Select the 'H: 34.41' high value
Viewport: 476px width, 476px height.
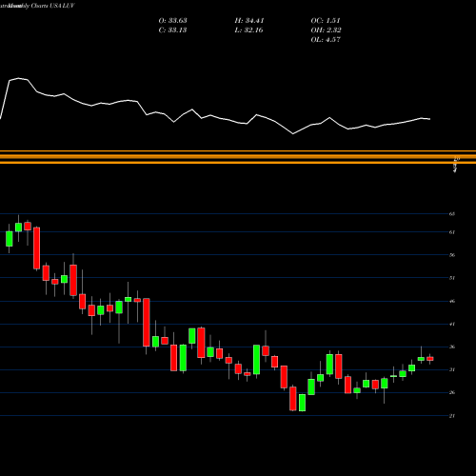[x=249, y=21]
